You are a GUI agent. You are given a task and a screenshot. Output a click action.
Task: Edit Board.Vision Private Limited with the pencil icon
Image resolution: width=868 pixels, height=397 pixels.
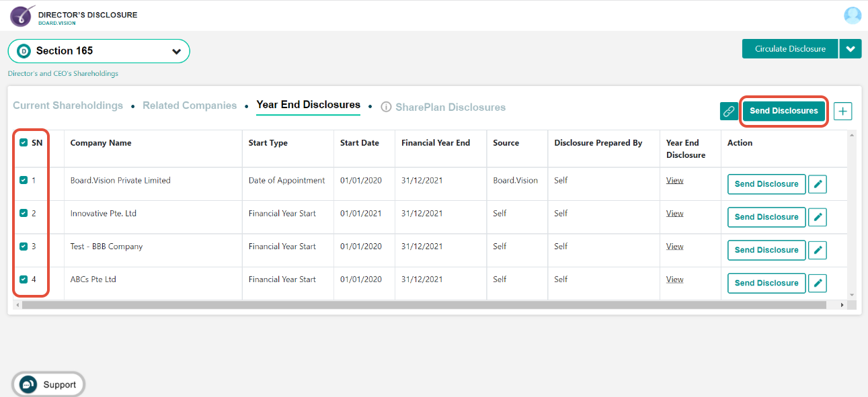[817, 183]
